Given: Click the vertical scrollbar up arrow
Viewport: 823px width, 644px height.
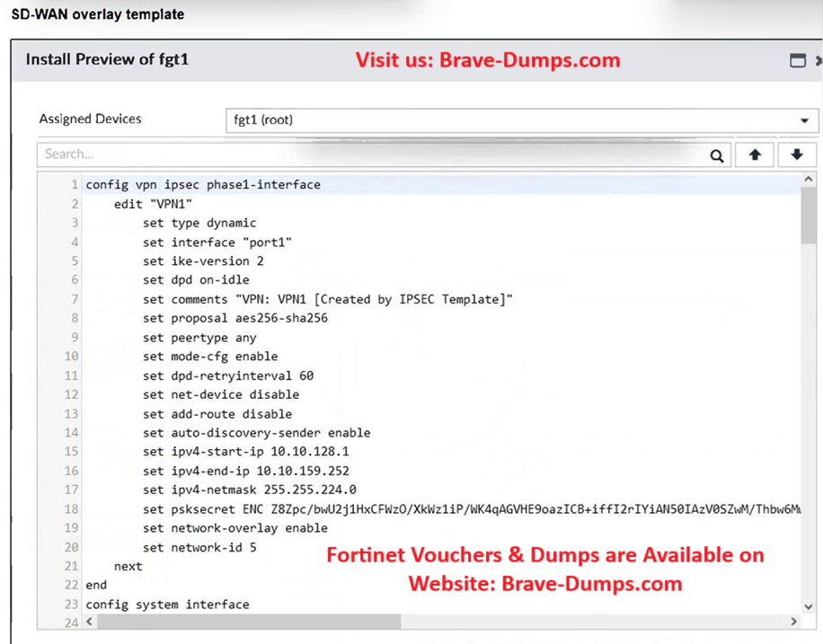Looking at the screenshot, I should coord(809,181).
